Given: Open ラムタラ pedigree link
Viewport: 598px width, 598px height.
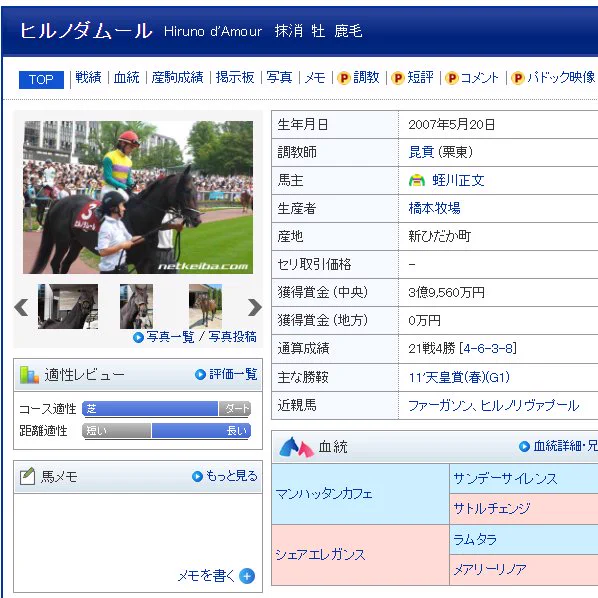Looking at the screenshot, I should [x=475, y=540].
